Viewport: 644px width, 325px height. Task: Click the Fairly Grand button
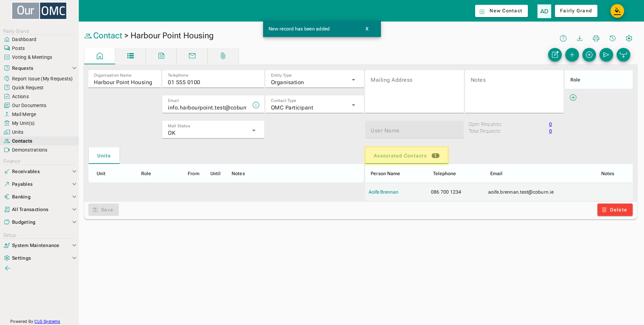[x=576, y=11]
